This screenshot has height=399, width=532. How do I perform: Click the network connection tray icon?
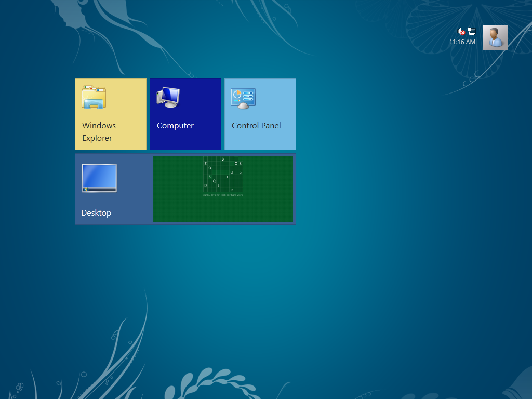(472, 32)
